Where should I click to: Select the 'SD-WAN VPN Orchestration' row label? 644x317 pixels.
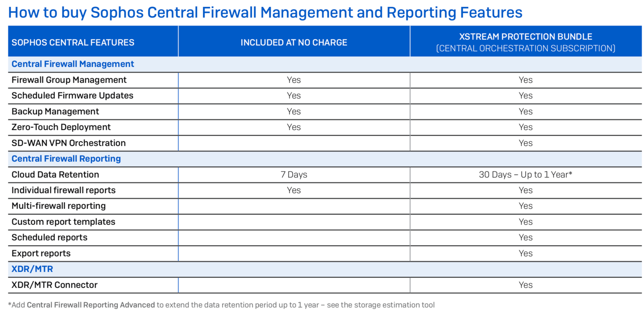click(x=69, y=143)
